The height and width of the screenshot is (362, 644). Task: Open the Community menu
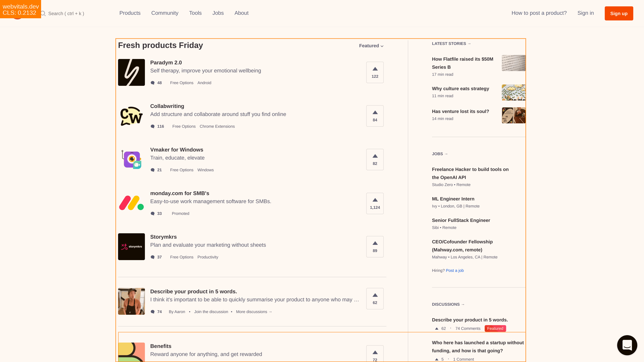point(165,13)
